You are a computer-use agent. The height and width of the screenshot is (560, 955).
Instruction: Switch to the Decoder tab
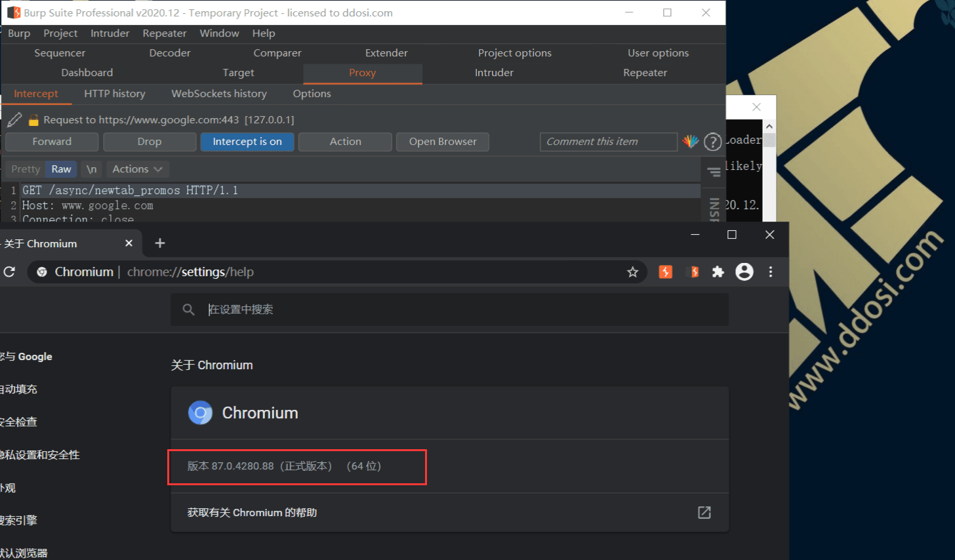tap(170, 53)
